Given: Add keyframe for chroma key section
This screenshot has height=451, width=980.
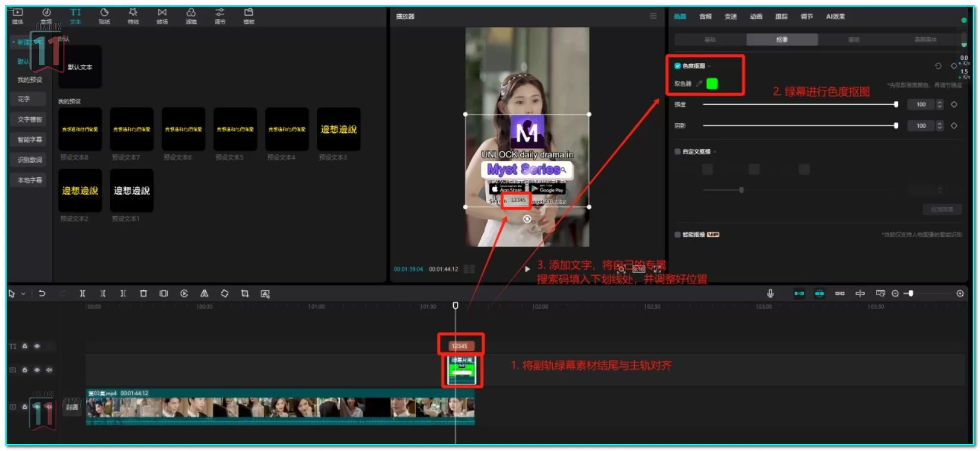Looking at the screenshot, I should click(954, 66).
